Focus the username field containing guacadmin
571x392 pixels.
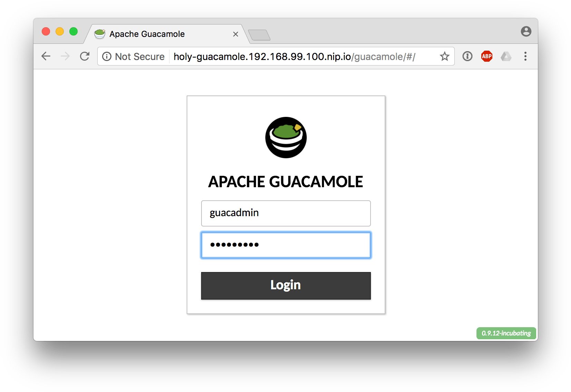point(286,213)
